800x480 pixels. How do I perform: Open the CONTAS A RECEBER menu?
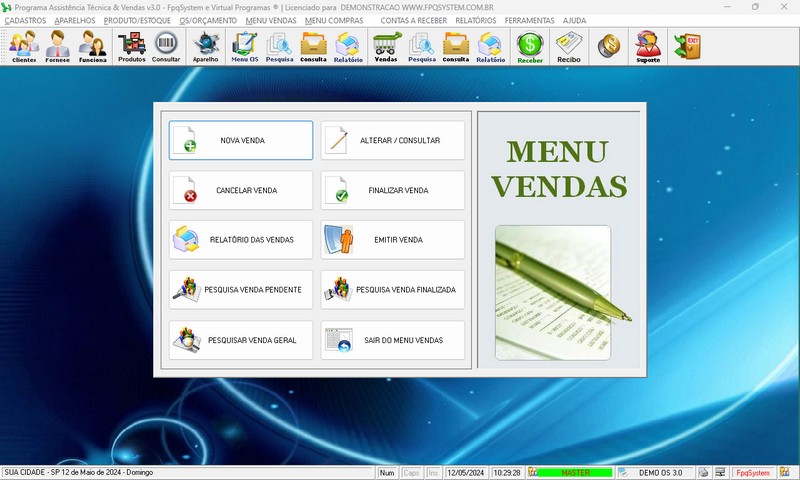[x=414, y=20]
